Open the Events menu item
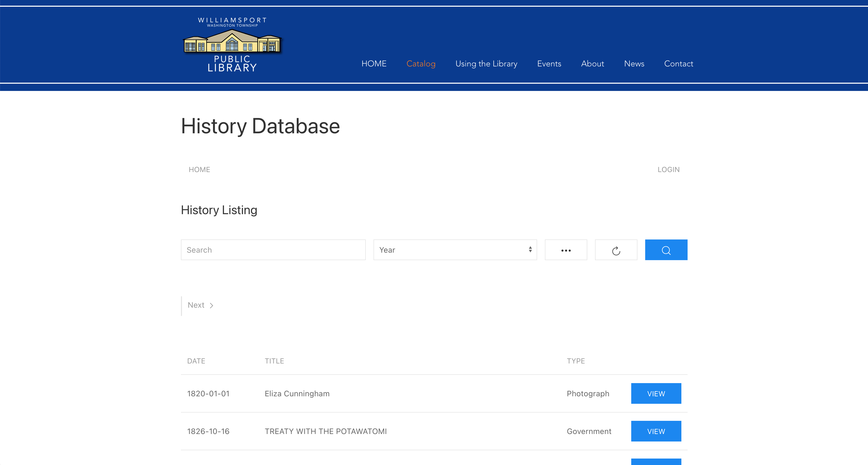The height and width of the screenshot is (465, 868). pyautogui.click(x=549, y=64)
